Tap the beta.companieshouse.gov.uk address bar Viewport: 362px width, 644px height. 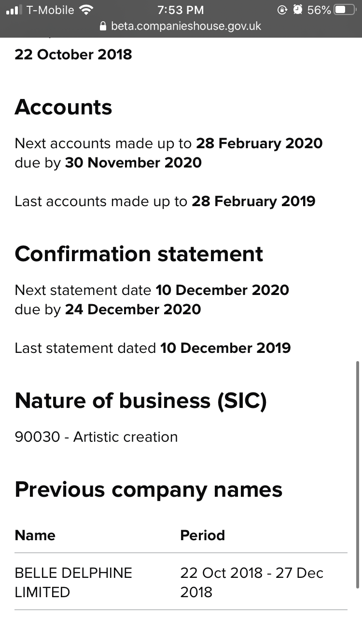point(181,26)
